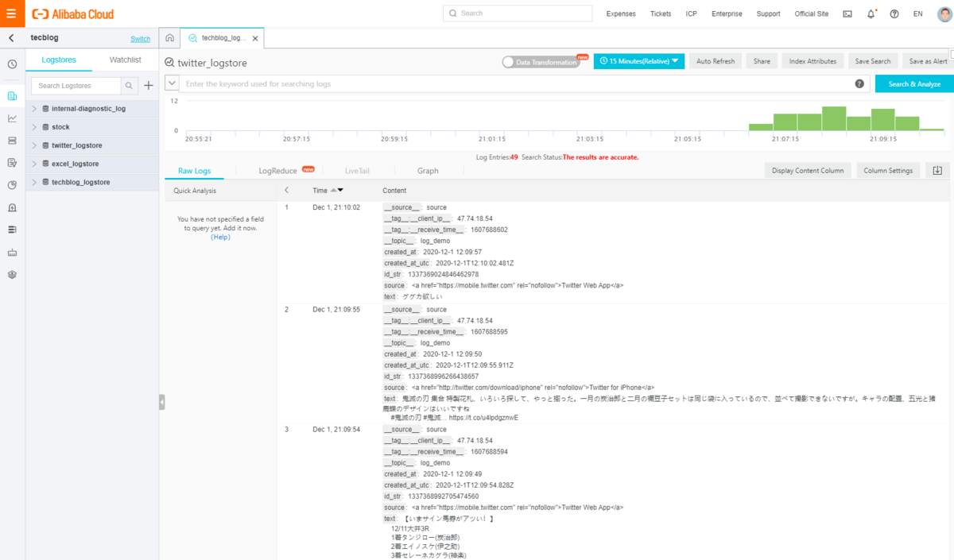Viewport: 954px width, 560px height.
Task: Open Enterprise in the top menu
Action: pos(727,14)
